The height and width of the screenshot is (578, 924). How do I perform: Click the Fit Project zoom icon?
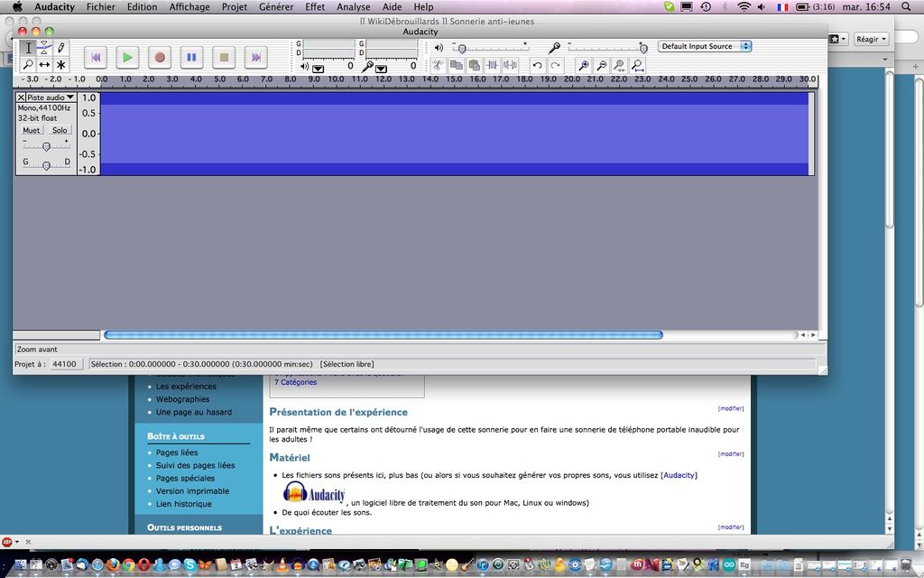click(x=638, y=65)
